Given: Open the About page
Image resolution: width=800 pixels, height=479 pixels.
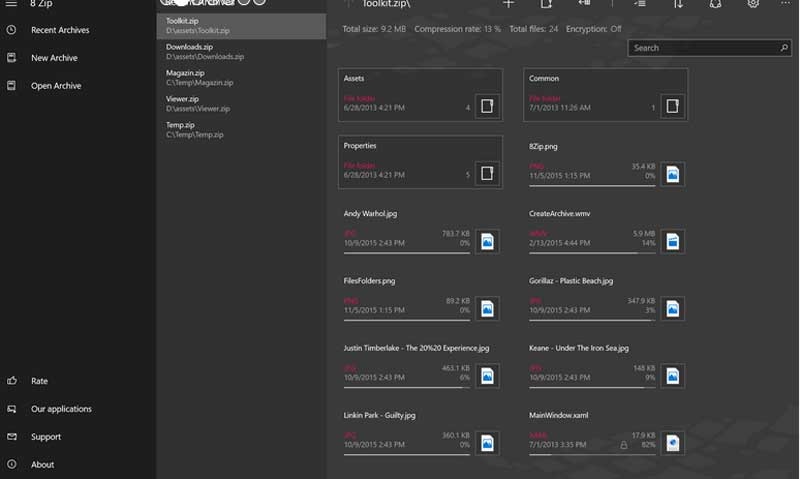Looking at the screenshot, I should click(x=42, y=465).
